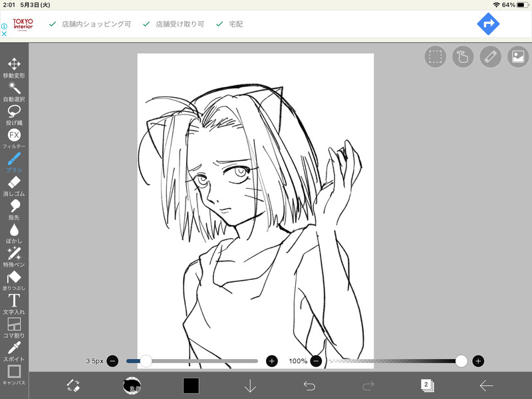This screenshot has width=532, height=399.
Task: Select the 指先 smudge tool
Action: (14, 209)
